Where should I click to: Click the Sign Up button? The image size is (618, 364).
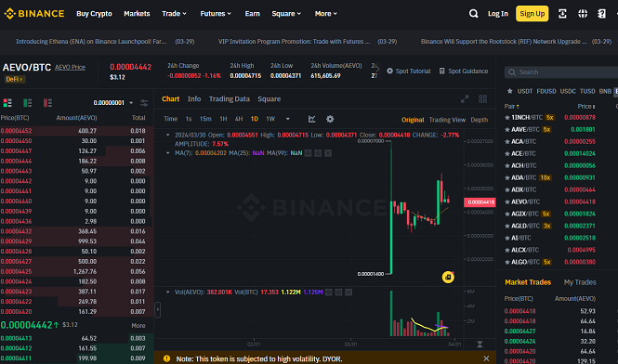pyautogui.click(x=533, y=14)
